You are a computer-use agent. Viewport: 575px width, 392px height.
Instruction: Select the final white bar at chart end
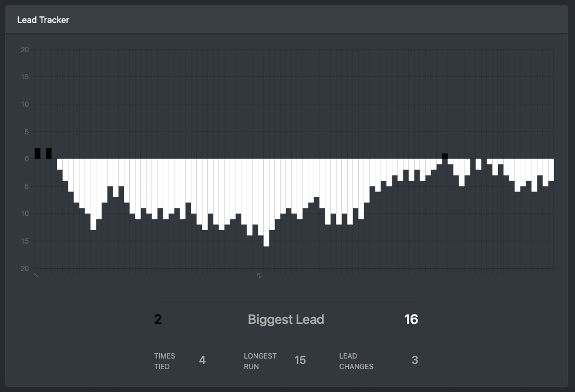pos(551,170)
